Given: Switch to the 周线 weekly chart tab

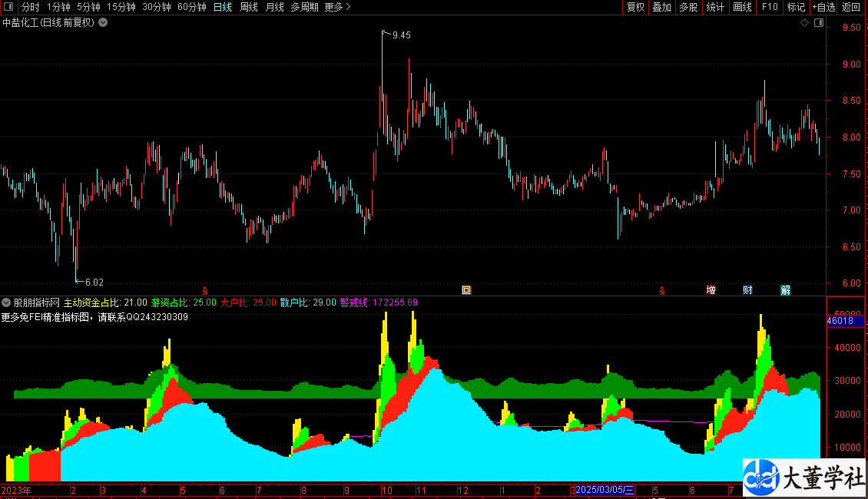Looking at the screenshot, I should pos(249,7).
